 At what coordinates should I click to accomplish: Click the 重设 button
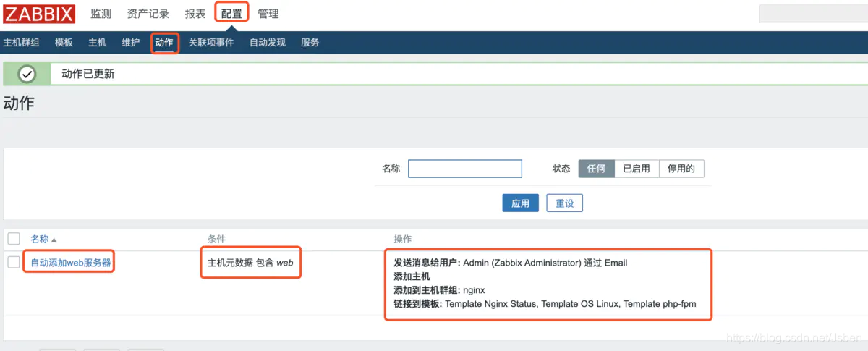click(564, 203)
